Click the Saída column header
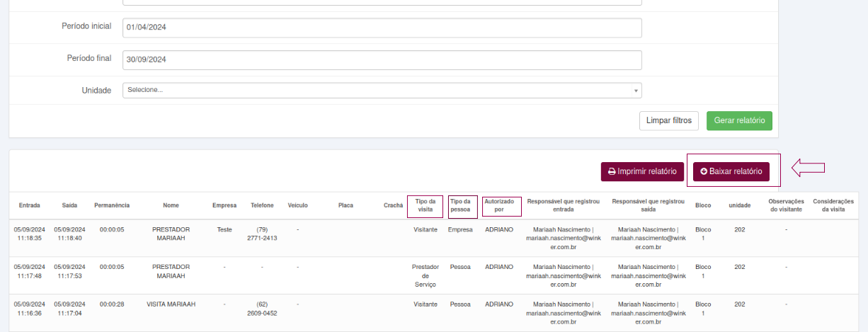 click(x=69, y=205)
